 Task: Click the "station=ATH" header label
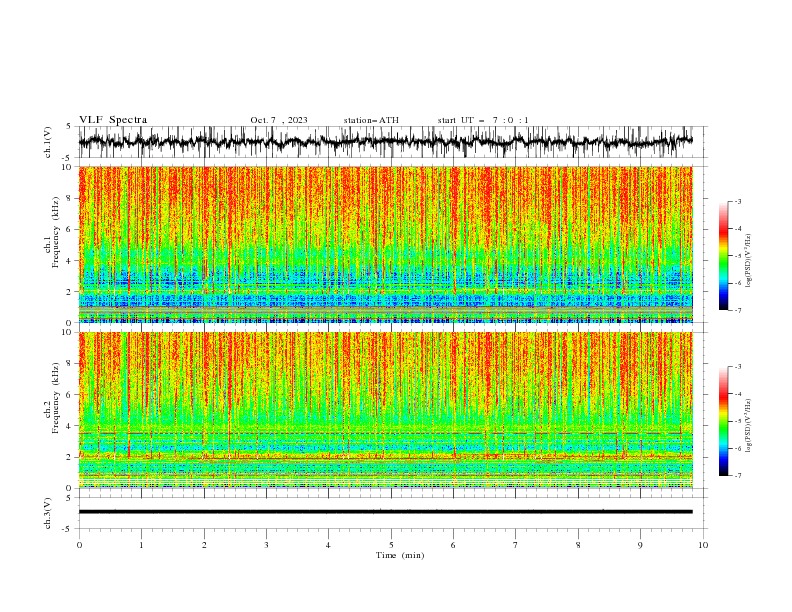pos(371,120)
